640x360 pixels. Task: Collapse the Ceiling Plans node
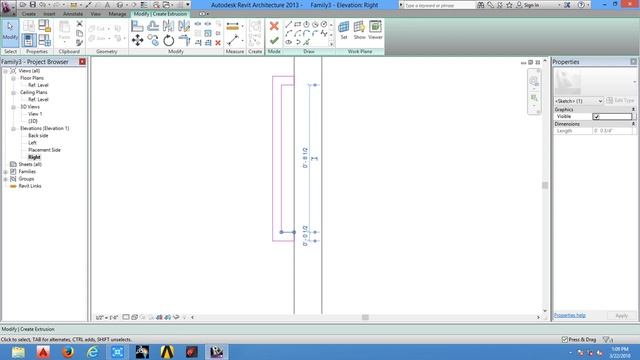[x=13, y=93]
